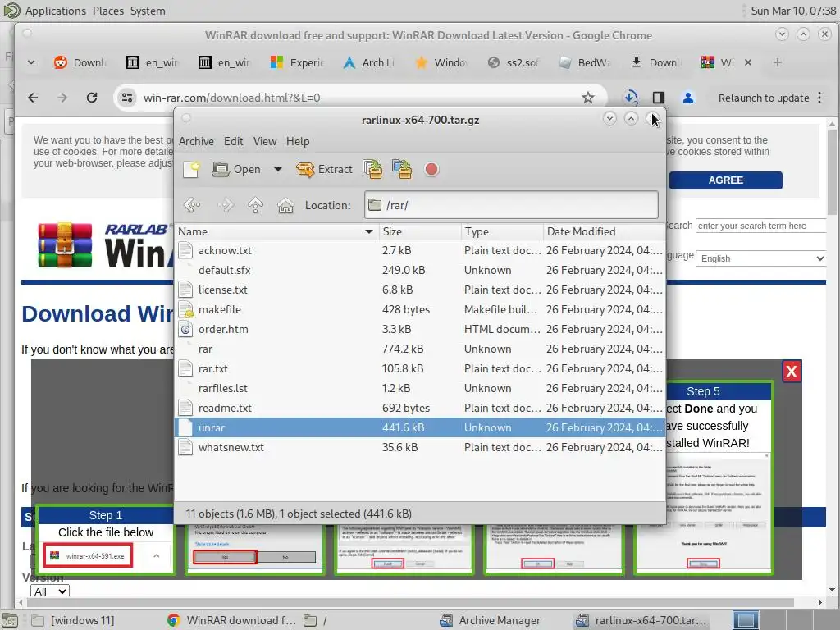Open Chrome downloads icon
The height and width of the screenshot is (630, 840).
(x=631, y=98)
